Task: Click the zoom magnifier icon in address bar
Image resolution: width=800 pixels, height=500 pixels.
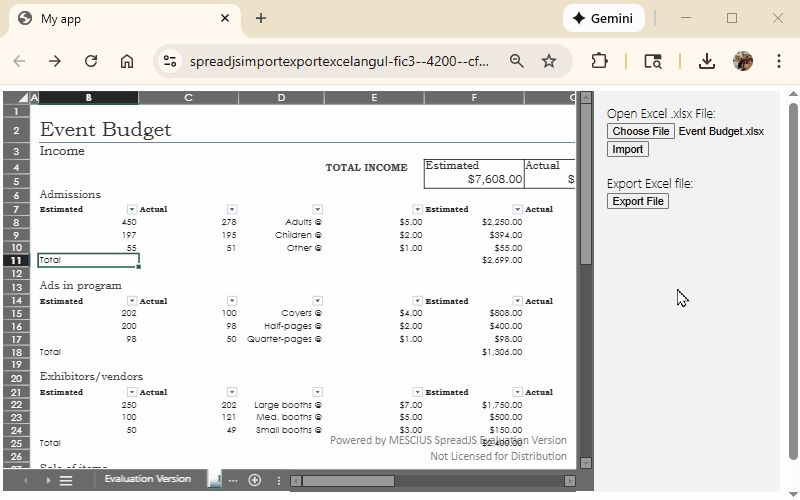Action: (x=516, y=61)
